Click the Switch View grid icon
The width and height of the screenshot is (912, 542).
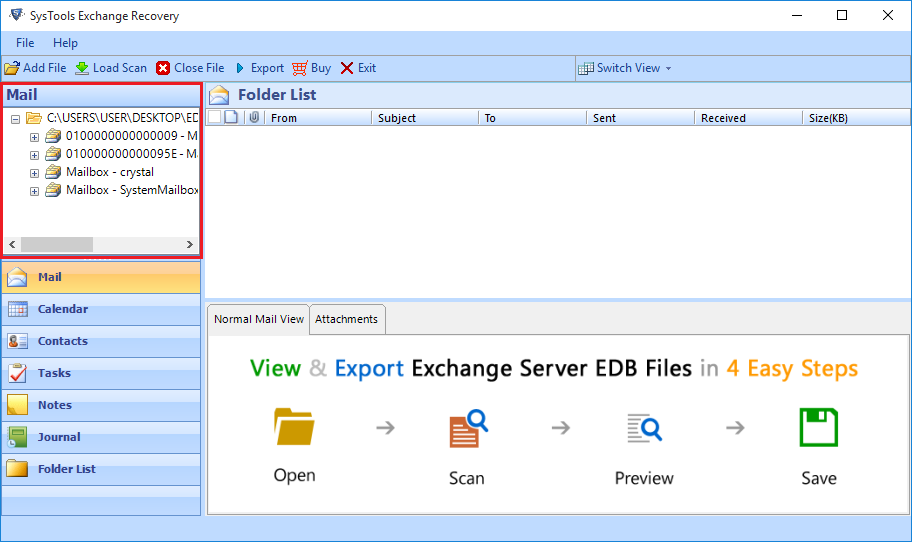click(x=586, y=69)
